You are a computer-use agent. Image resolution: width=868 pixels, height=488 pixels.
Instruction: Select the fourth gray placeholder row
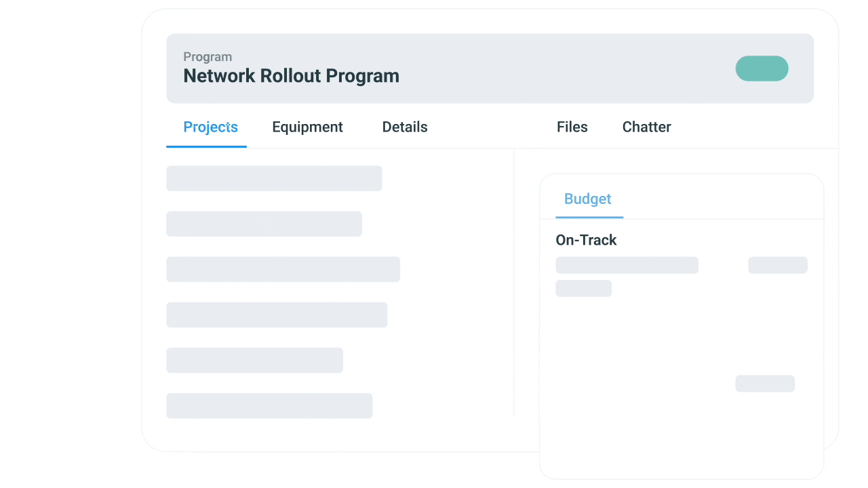click(277, 314)
